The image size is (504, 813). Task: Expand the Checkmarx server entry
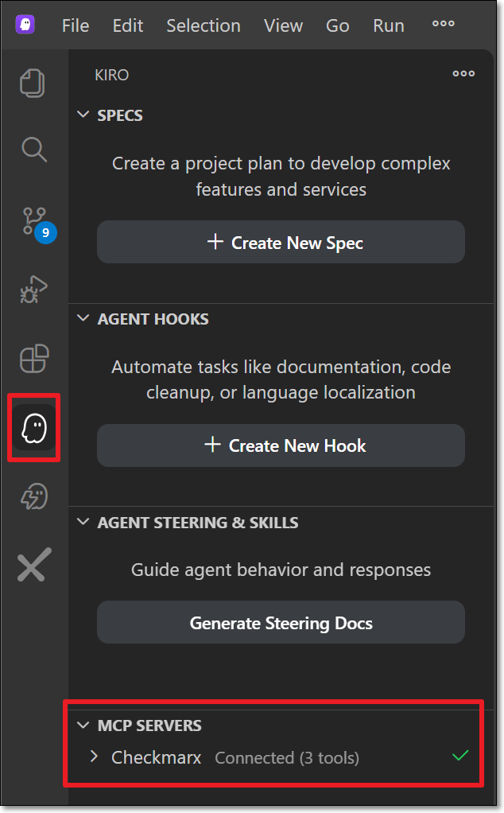click(95, 757)
